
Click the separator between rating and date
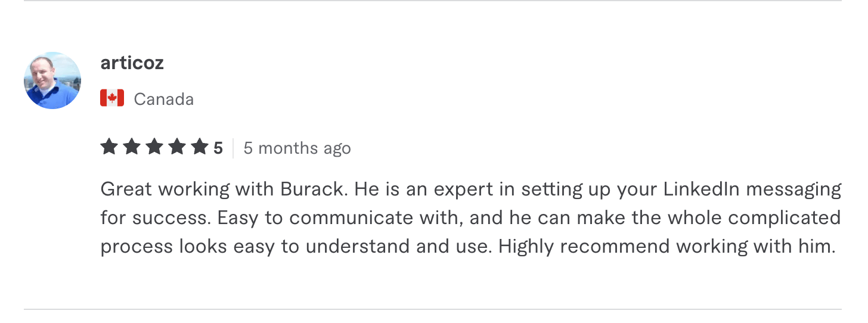[233, 148]
